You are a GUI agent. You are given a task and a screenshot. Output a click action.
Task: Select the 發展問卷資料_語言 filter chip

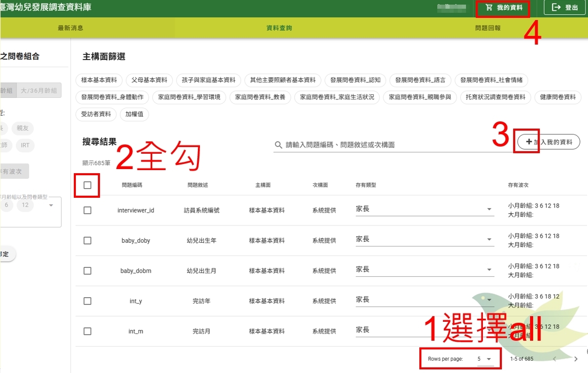point(420,80)
